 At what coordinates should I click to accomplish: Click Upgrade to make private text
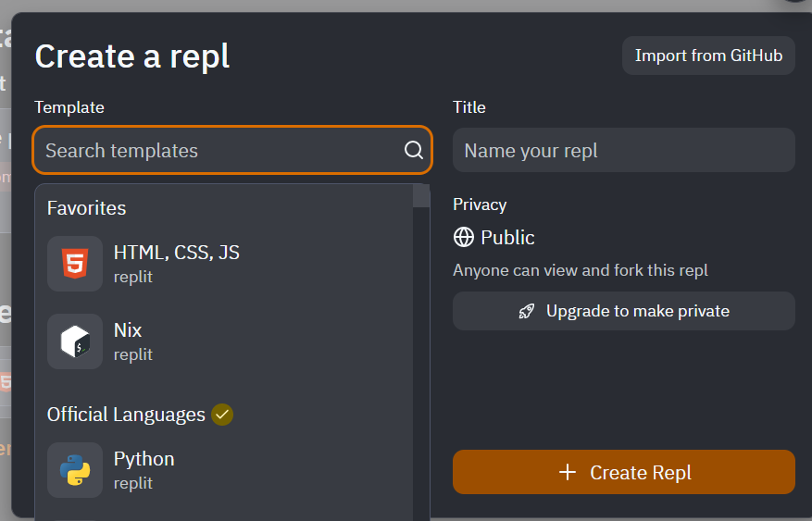(x=638, y=311)
